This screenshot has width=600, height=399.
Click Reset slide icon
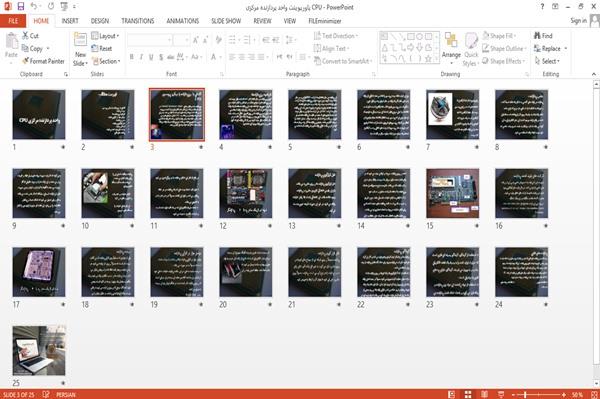95,48
